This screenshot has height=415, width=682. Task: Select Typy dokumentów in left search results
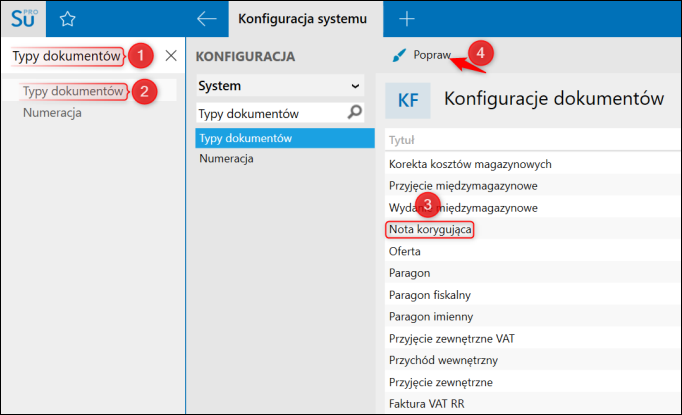(73, 91)
